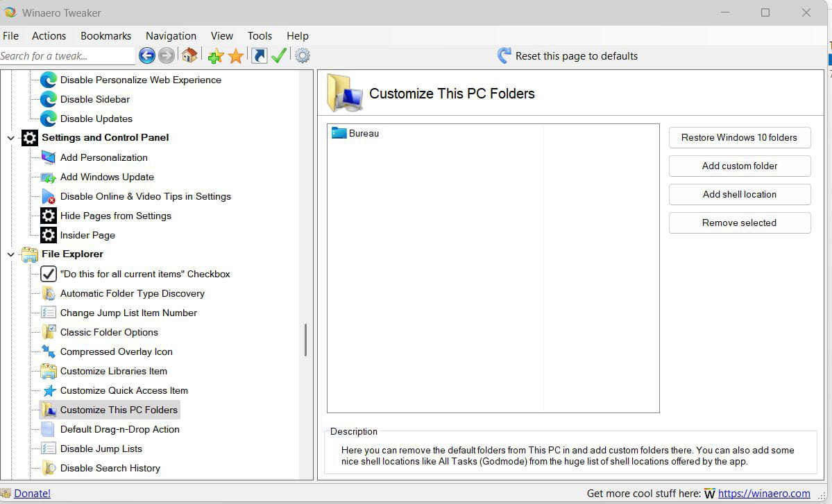The width and height of the screenshot is (832, 504).
Task: Click the shortcut arrow toolbar icon
Action: click(259, 55)
